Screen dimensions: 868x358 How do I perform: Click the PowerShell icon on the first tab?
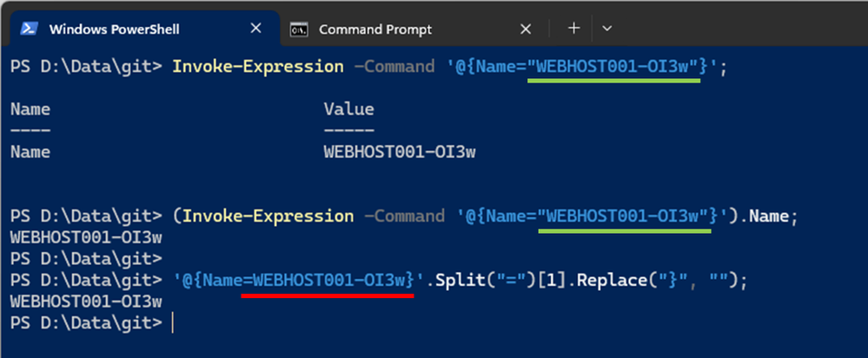(x=29, y=29)
